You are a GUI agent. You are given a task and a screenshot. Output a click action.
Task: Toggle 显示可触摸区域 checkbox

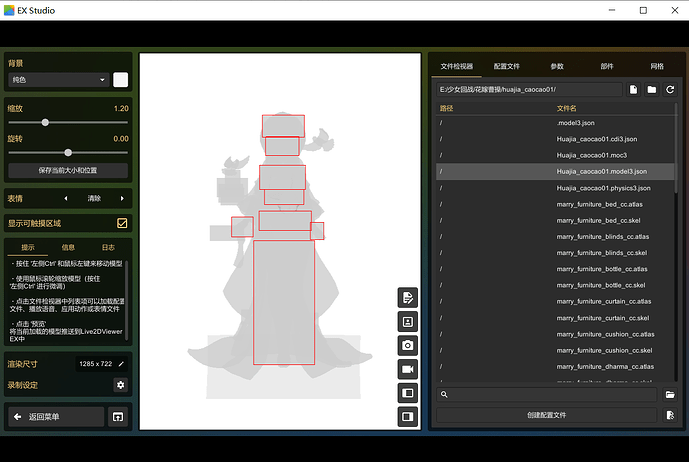(122, 223)
